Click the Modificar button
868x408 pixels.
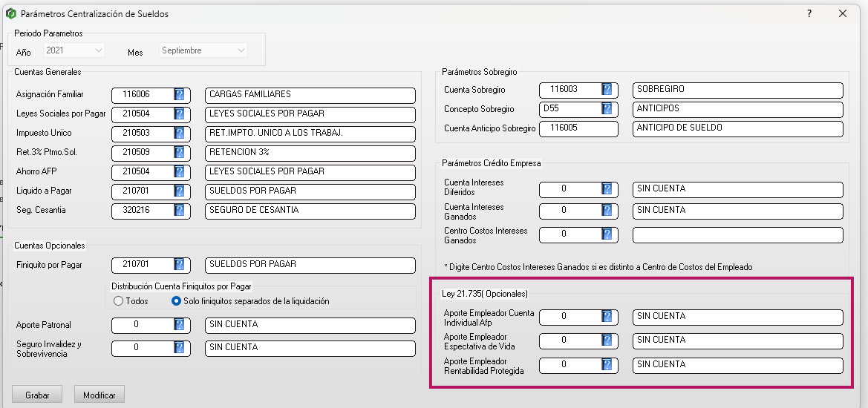[99, 395]
